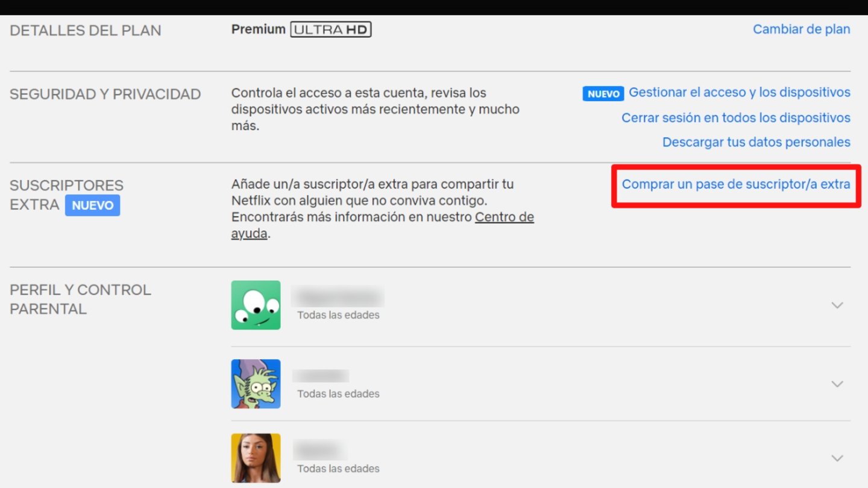Click 'Todas las edades' under the woman profile
Image resolution: width=868 pixels, height=488 pixels.
point(338,468)
